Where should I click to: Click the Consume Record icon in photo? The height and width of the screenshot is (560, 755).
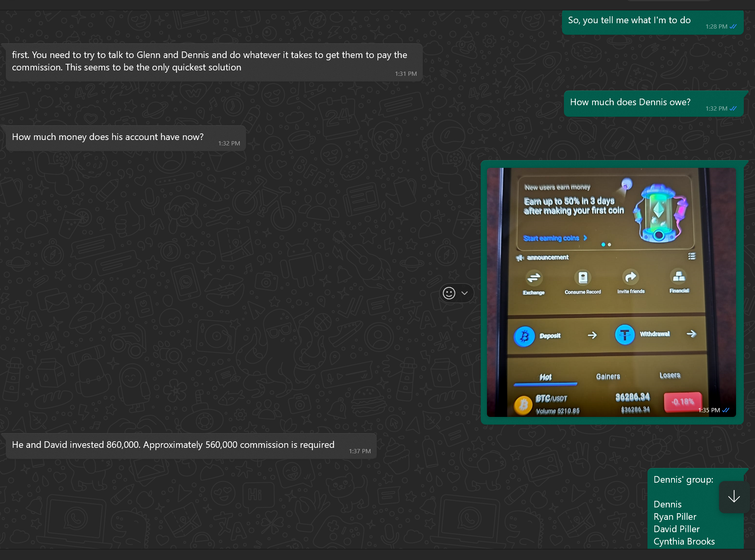click(x=582, y=278)
